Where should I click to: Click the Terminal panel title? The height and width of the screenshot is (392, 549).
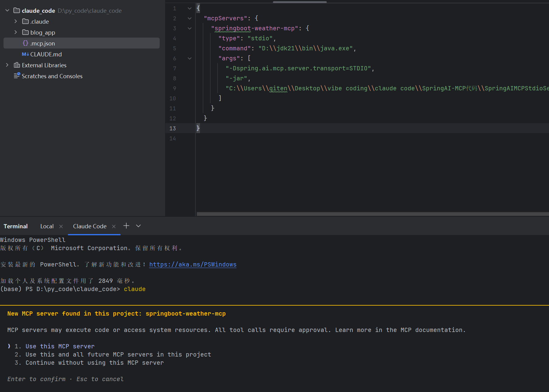(x=15, y=226)
